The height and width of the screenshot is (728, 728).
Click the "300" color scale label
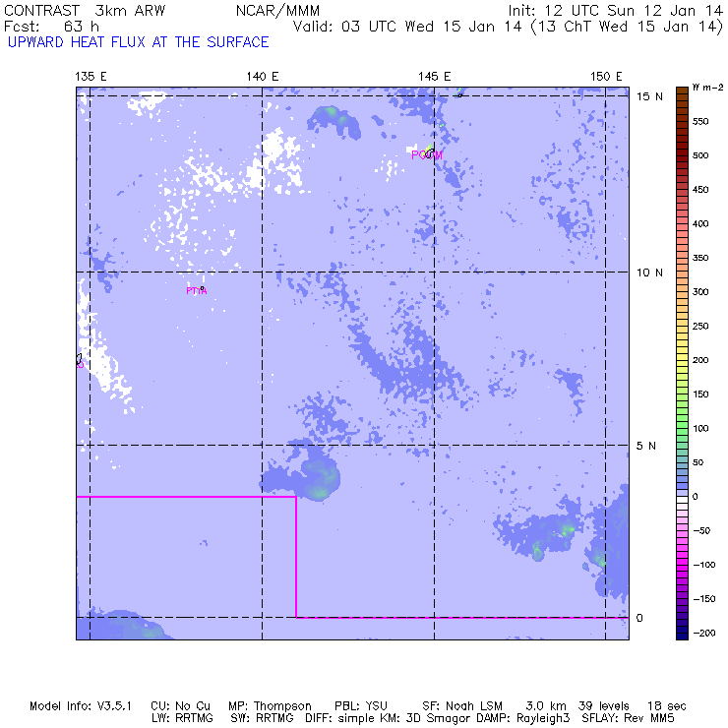[x=700, y=292]
